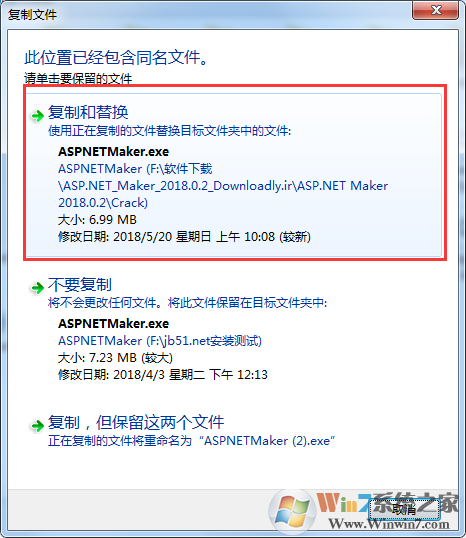Choose the 复制和替换 option title

[x=88, y=113]
